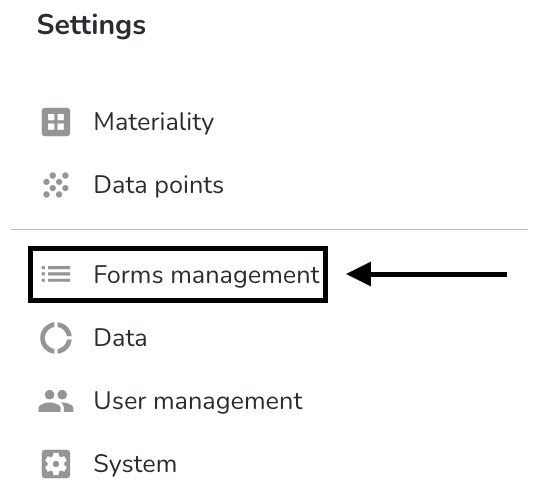Open the highlighted Forms management entry
The image size is (548, 502).
(x=207, y=275)
